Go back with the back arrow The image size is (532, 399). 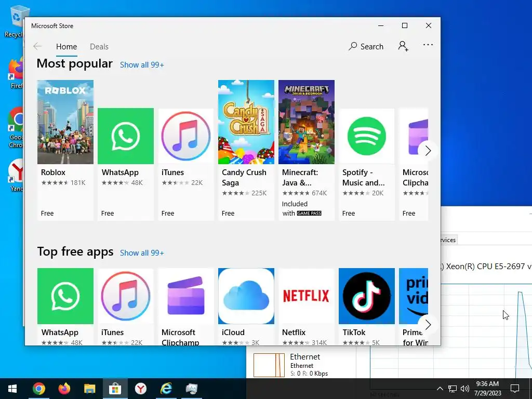pyautogui.click(x=37, y=46)
